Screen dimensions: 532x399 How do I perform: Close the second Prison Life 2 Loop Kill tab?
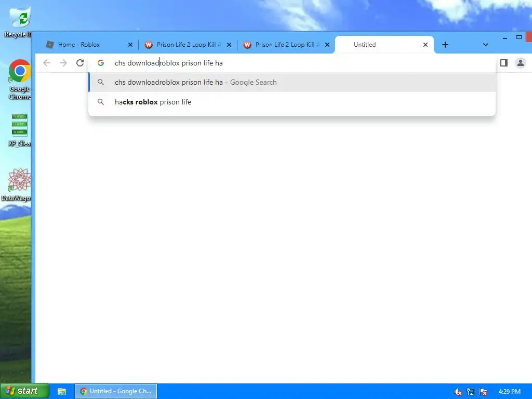327,45
